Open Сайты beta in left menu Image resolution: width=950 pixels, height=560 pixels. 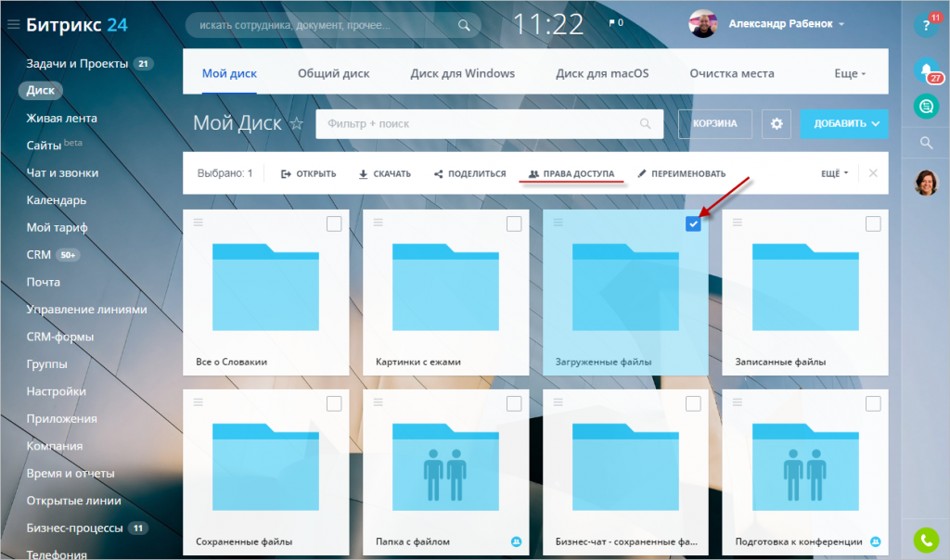pyautogui.click(x=54, y=146)
